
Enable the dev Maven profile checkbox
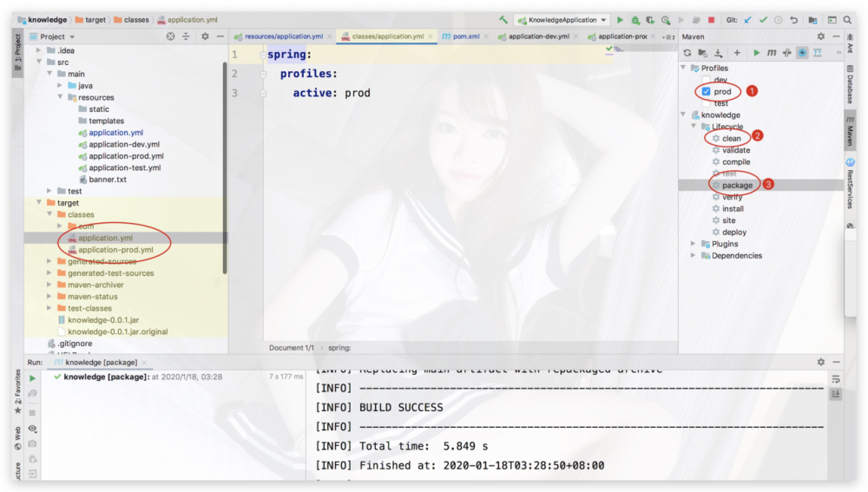(x=706, y=80)
